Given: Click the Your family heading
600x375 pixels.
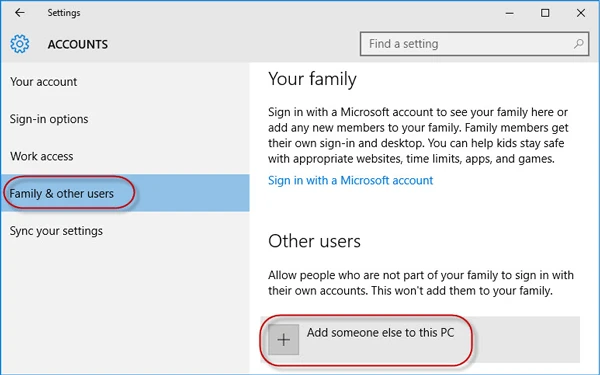Looking at the screenshot, I should pos(312,79).
